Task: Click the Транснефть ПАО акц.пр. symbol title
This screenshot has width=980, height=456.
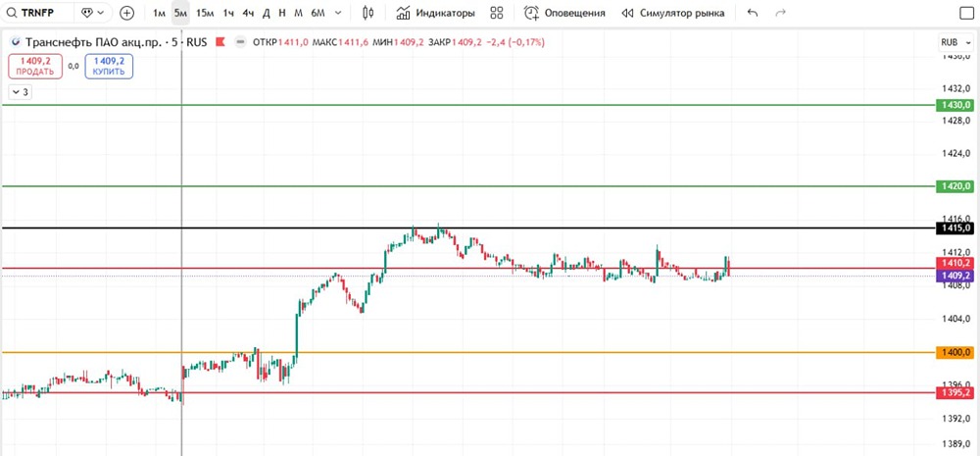Action: click(x=92, y=42)
